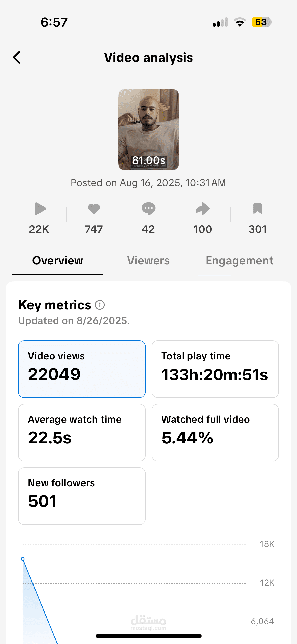
Task: Switch to the Viewers tab
Action: (x=148, y=261)
